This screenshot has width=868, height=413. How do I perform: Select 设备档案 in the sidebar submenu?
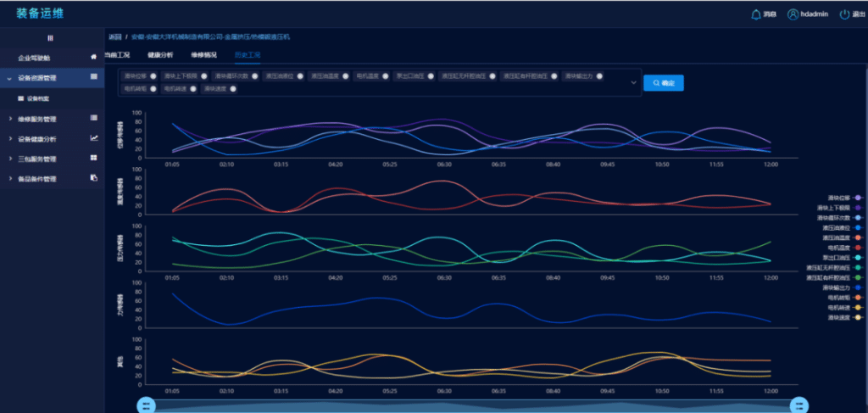pyautogui.click(x=38, y=98)
